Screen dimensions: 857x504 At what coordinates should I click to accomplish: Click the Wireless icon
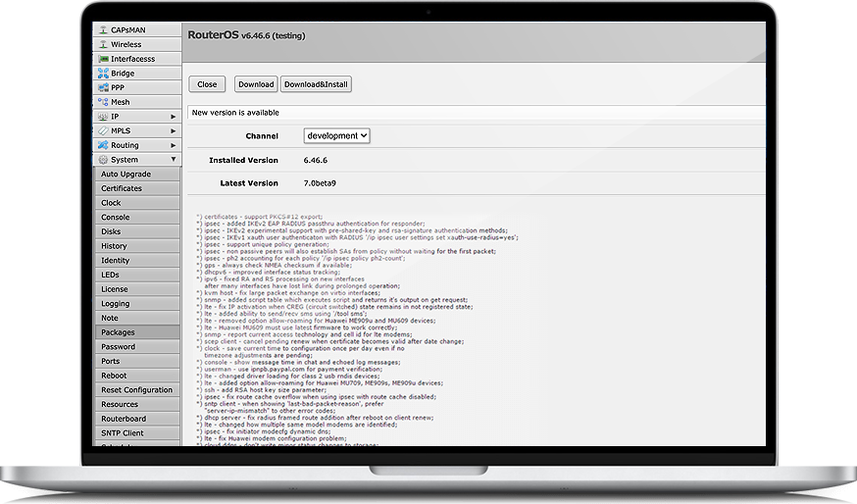click(x=102, y=44)
